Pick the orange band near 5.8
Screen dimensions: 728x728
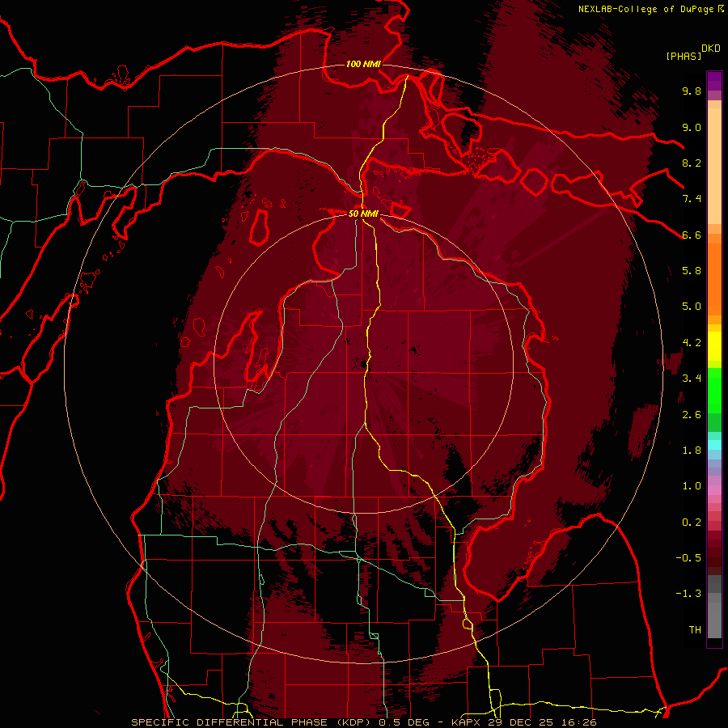coord(714,278)
